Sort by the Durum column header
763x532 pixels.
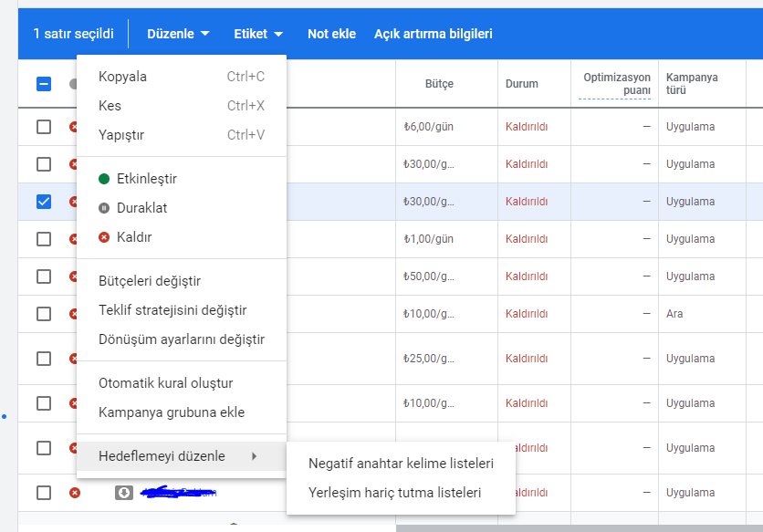[x=522, y=84]
